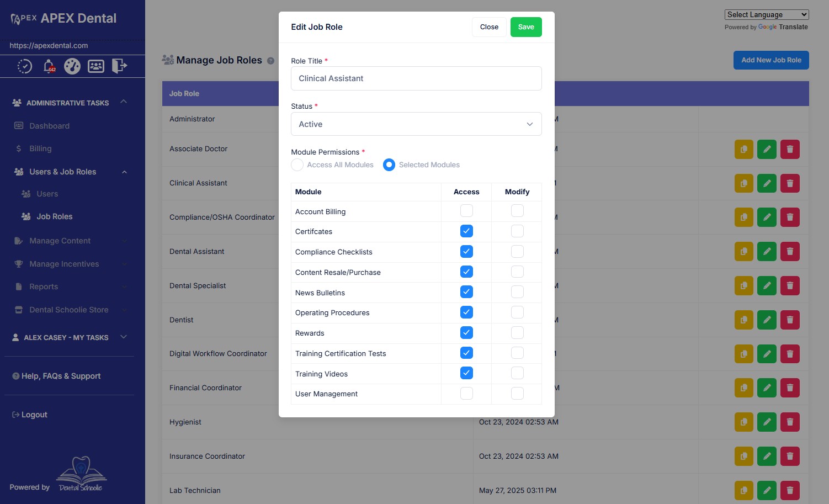Copy the Dentist job role
The image size is (829, 504).
tap(744, 320)
